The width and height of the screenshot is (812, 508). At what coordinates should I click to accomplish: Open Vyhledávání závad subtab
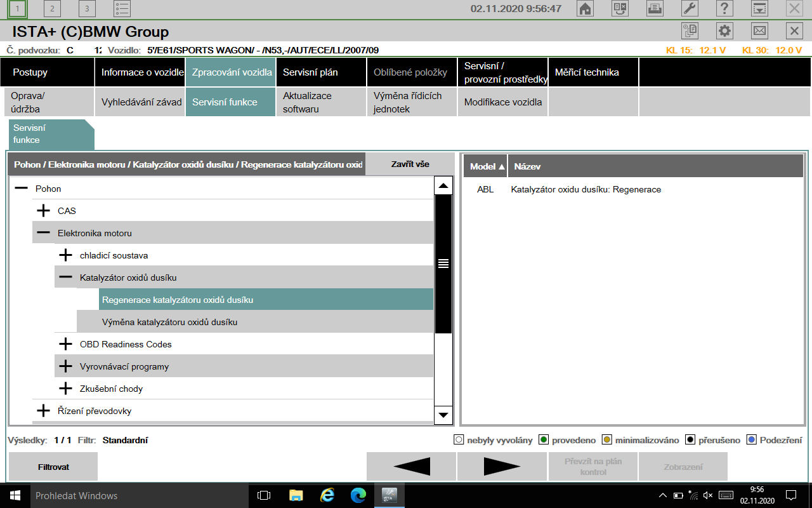[140, 102]
